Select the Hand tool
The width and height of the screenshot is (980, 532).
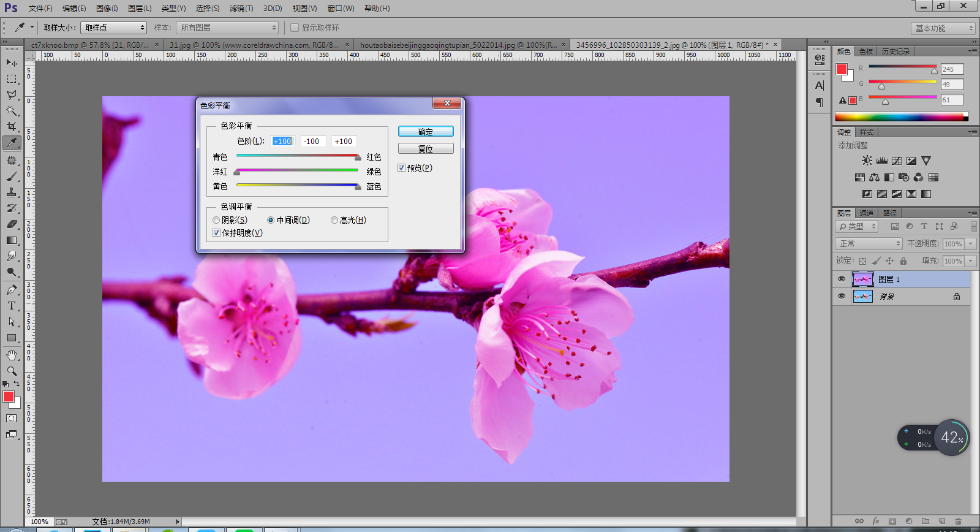point(12,355)
